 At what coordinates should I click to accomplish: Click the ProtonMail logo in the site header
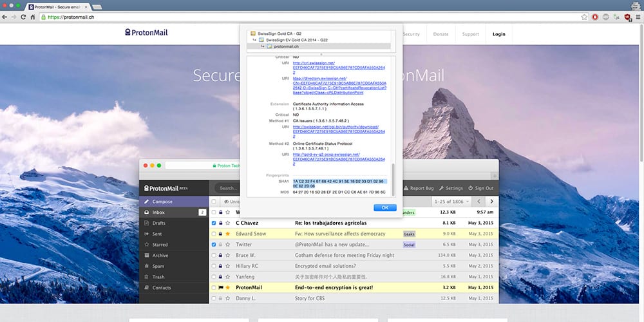(x=147, y=32)
